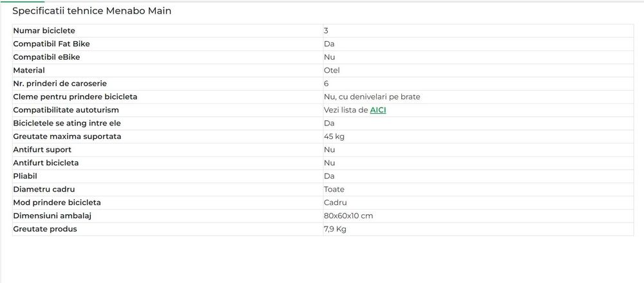Click the 'Otel' material value
This screenshot has height=283, width=644.
click(332, 70)
